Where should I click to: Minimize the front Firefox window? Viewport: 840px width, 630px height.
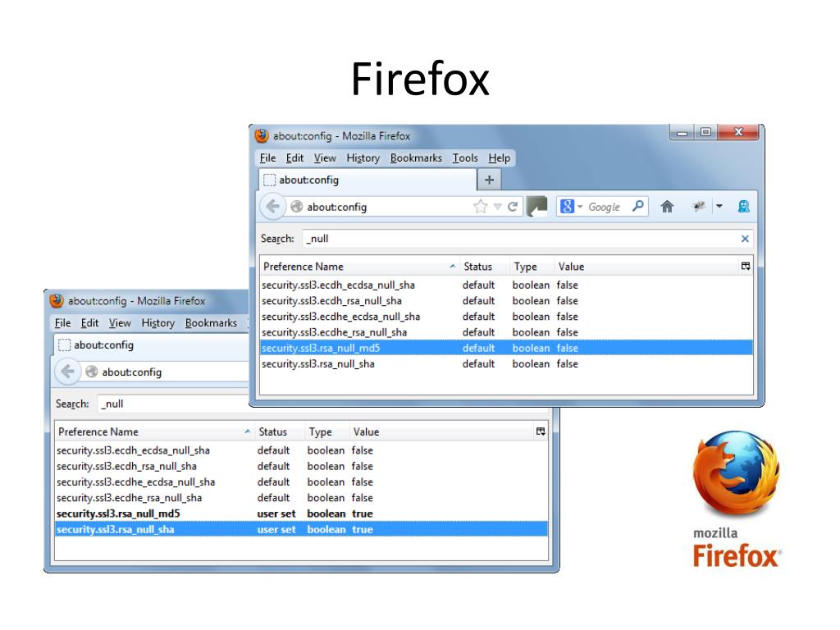682,132
